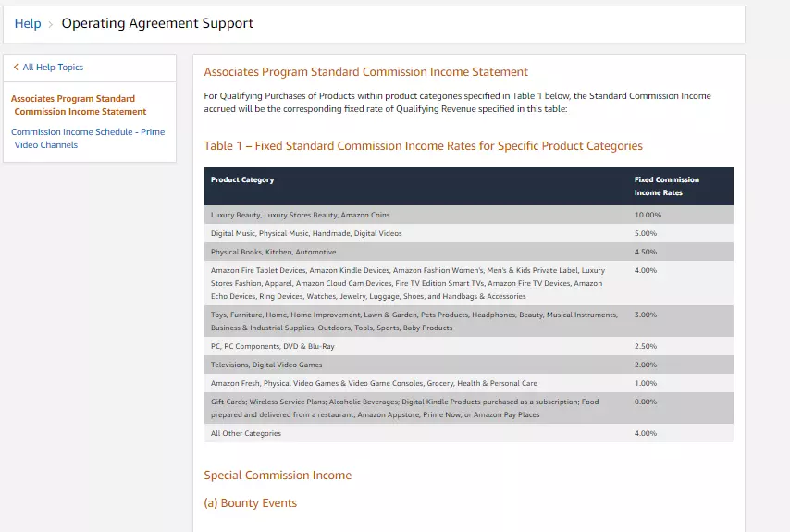790x532 pixels.
Task: Click the Toys, Furniture, Home row text
Action: [414, 321]
